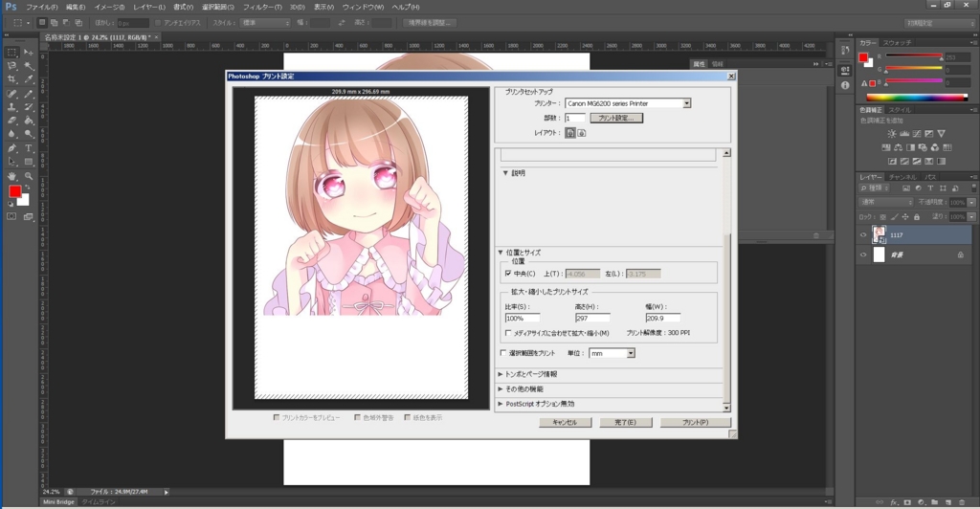
Task: Tick the 色域外警告 checkbox
Action: 357,417
